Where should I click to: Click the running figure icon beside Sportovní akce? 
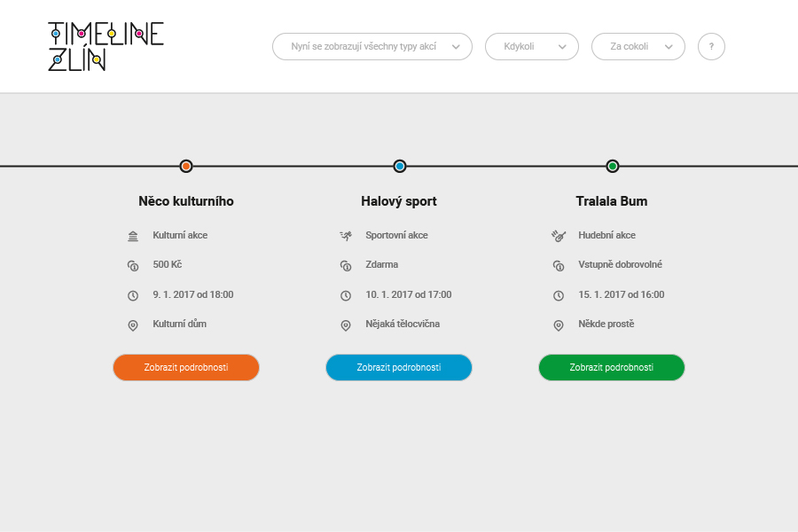click(346, 236)
